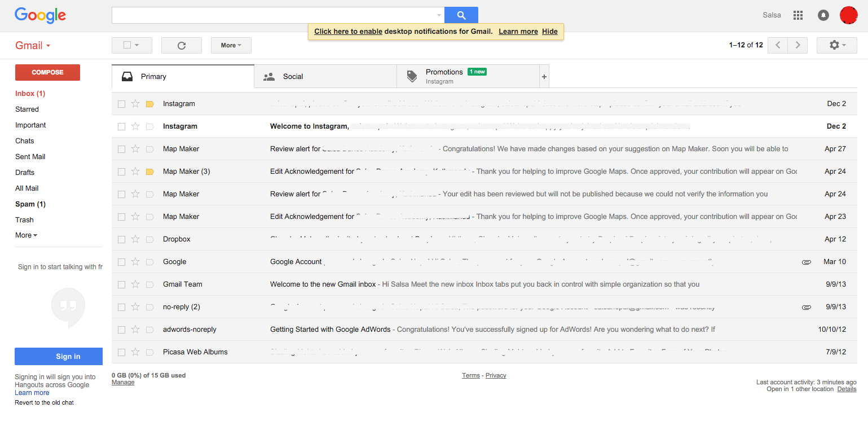Open the Promotions tab
The width and height of the screenshot is (868, 421).
[468, 77]
